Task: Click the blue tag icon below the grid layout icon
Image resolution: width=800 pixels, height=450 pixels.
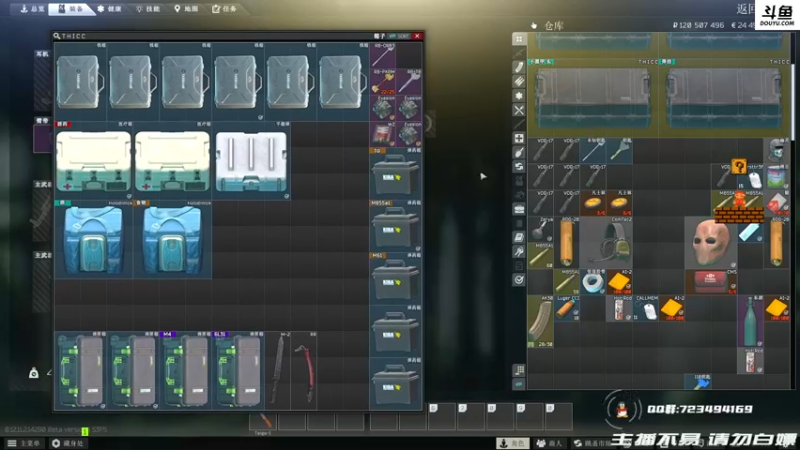Action: [x=519, y=384]
